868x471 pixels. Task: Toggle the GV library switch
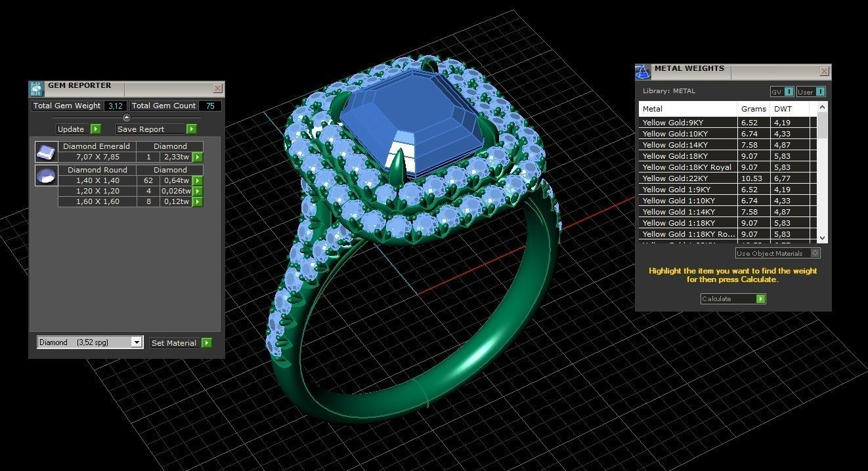pyautogui.click(x=782, y=92)
